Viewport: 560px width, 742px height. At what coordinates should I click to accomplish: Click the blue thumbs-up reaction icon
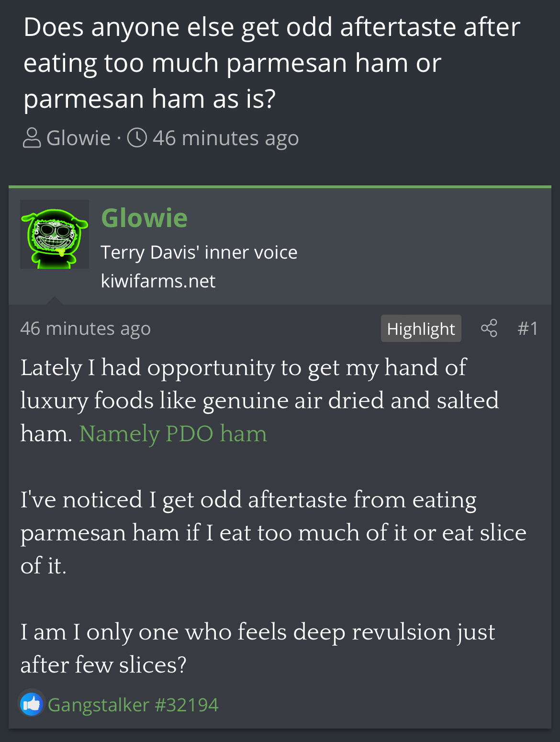click(x=32, y=704)
